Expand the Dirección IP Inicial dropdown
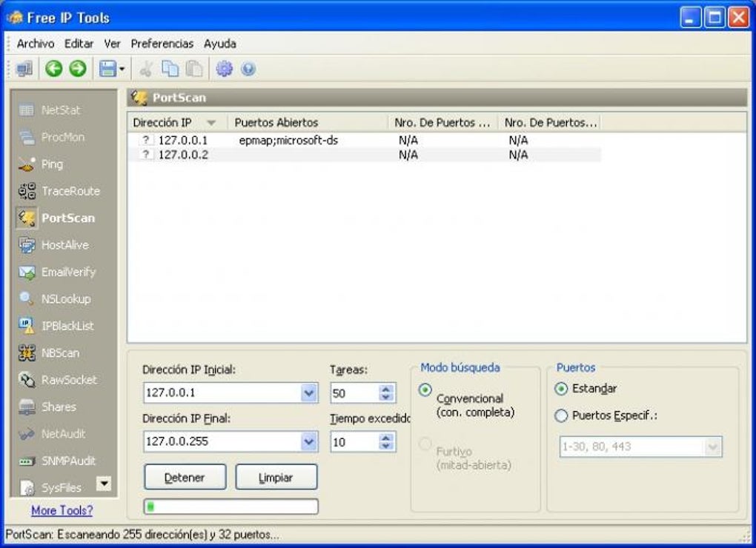 (x=309, y=393)
